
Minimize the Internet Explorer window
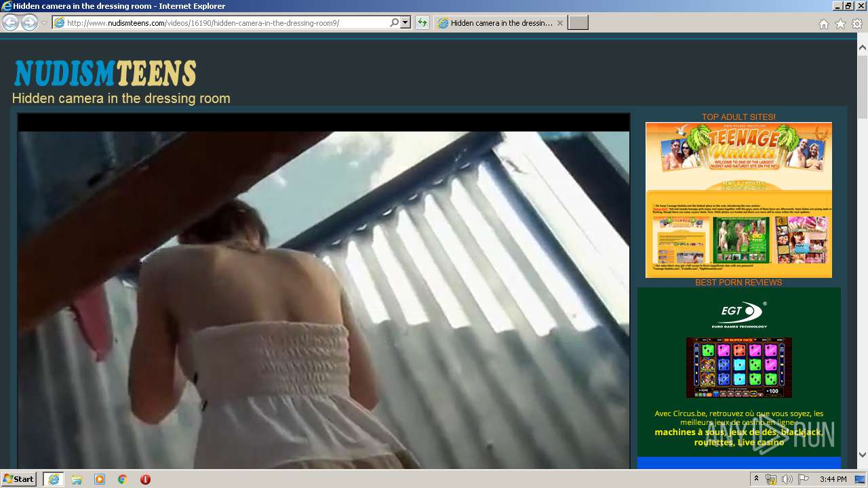tap(837, 6)
